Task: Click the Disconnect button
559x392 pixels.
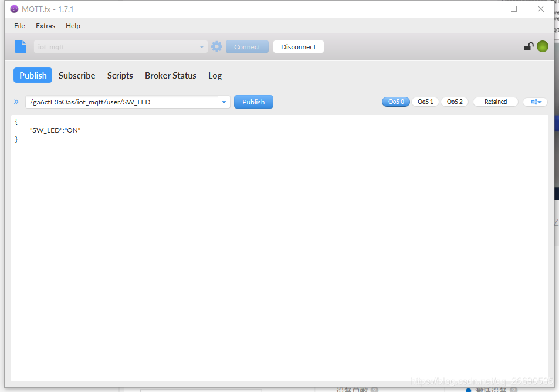Action: point(299,47)
